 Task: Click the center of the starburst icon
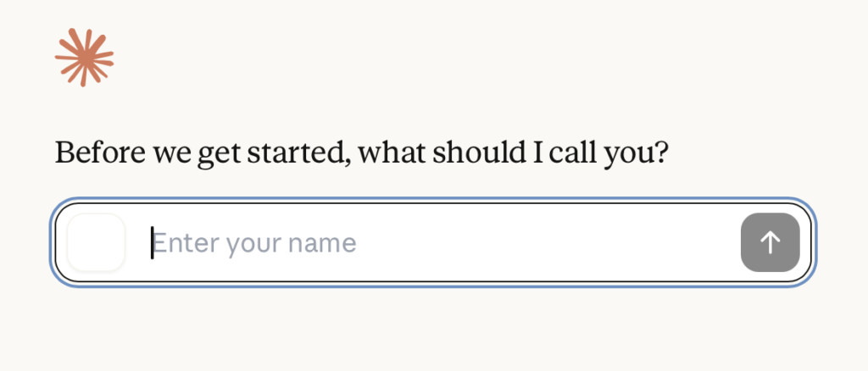(x=84, y=58)
